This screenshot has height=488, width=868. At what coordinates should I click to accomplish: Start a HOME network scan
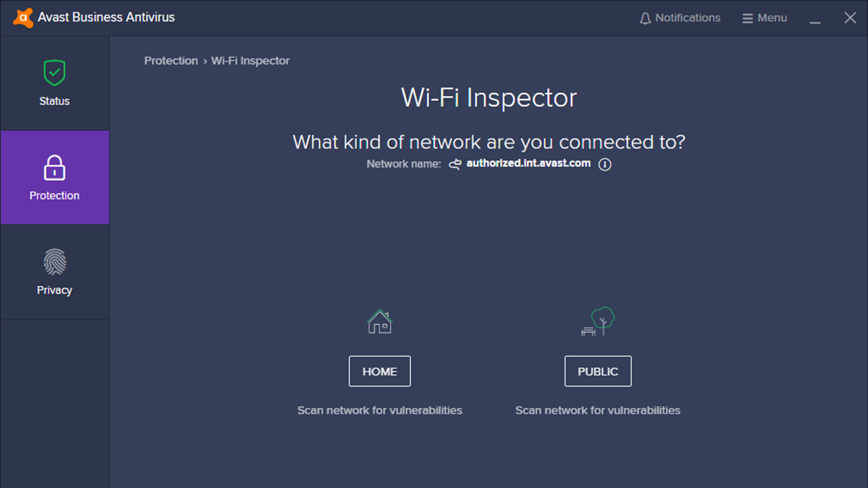[379, 371]
